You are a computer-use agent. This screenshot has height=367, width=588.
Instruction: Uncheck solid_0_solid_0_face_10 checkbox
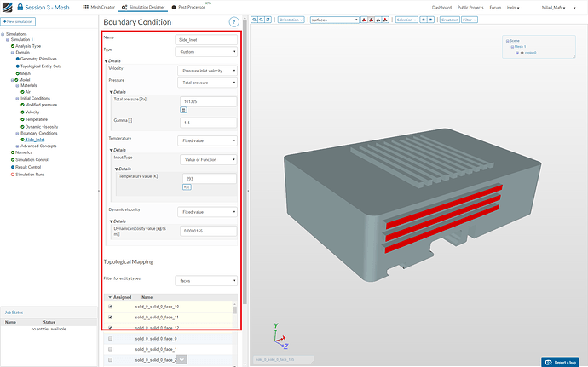[110, 307]
